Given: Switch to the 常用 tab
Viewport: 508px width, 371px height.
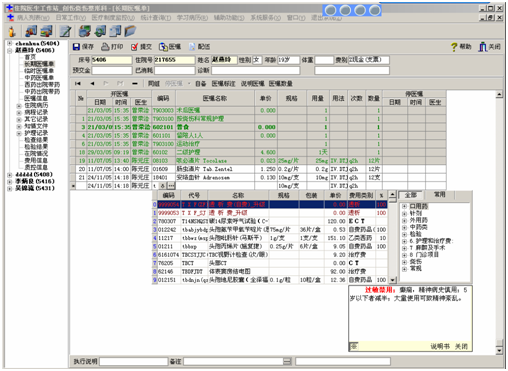Looking at the screenshot, I should [439, 194].
